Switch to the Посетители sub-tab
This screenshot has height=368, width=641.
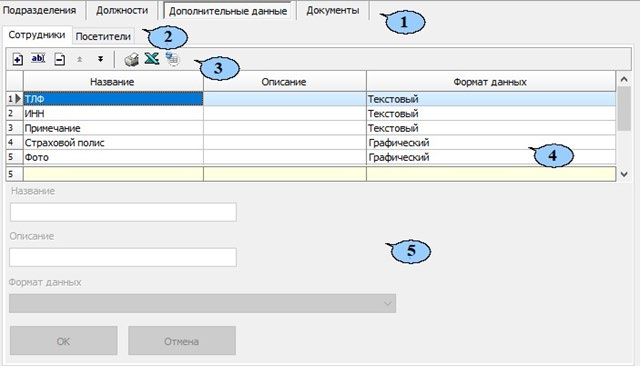(x=103, y=36)
